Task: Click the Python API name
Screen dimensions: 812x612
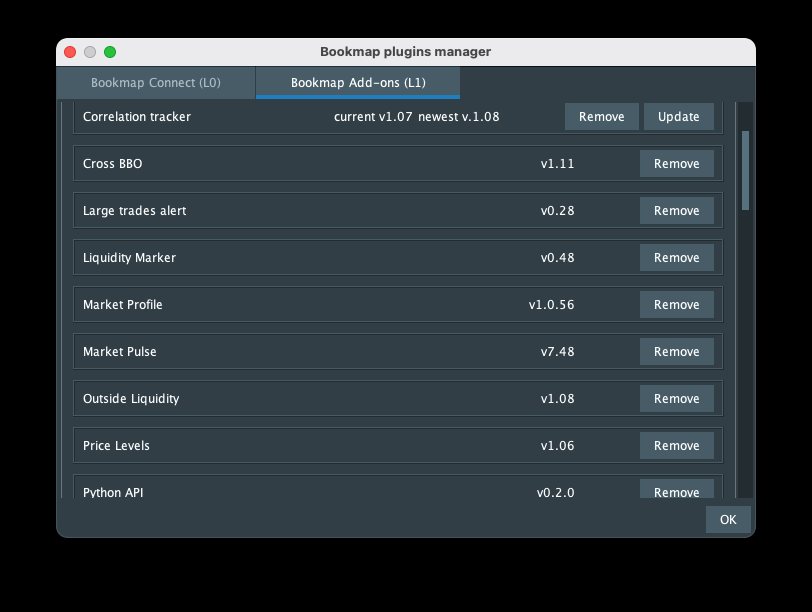Action: (113, 492)
